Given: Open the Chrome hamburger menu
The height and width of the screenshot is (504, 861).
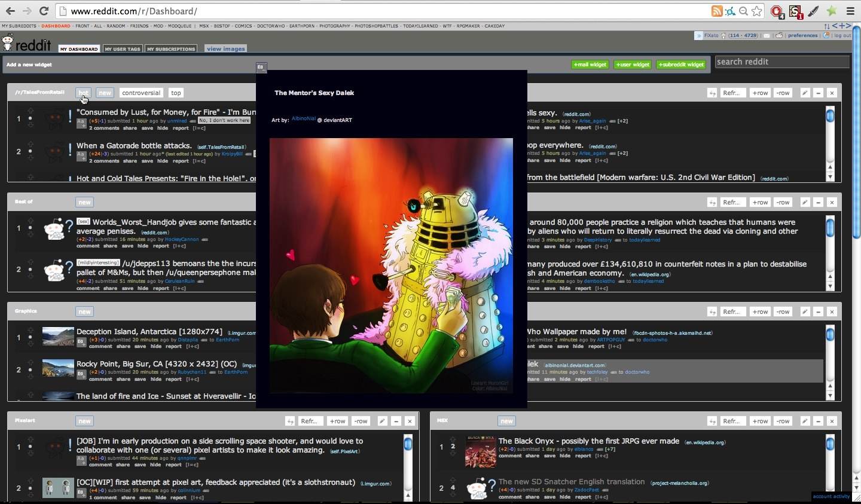Looking at the screenshot, I should pyautogui.click(x=850, y=11).
